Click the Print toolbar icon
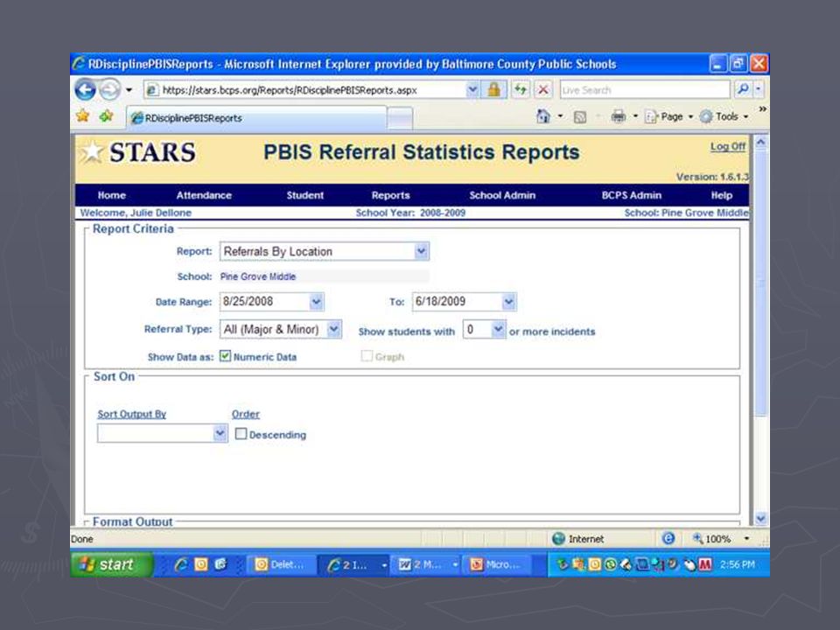Image resolution: width=840 pixels, height=630 pixels. [619, 116]
